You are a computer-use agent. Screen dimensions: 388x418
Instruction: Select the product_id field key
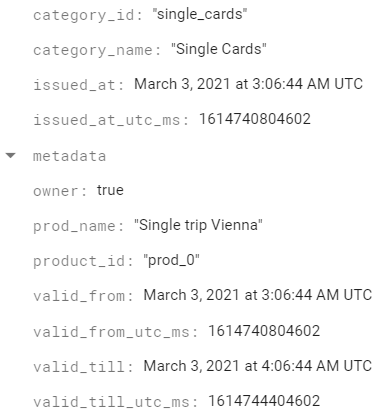click(83, 261)
